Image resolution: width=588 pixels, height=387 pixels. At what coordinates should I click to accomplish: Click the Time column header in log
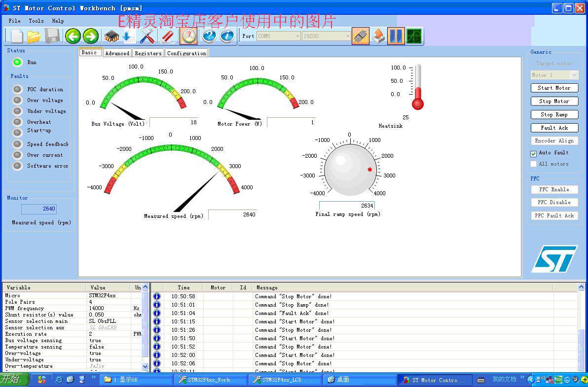184,288
